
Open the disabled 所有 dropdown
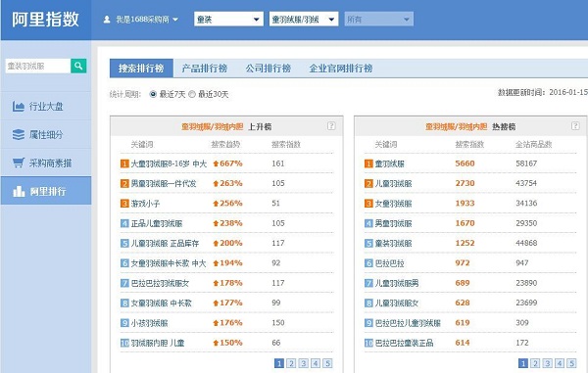tap(378, 20)
